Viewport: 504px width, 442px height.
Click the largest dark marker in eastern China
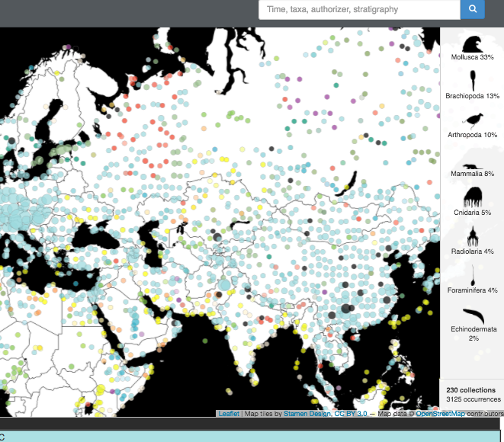point(348,308)
